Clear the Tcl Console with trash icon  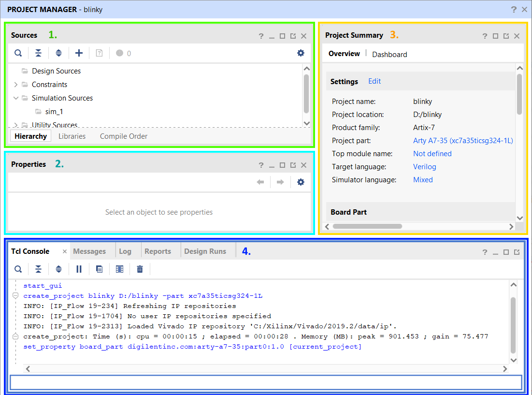click(140, 269)
